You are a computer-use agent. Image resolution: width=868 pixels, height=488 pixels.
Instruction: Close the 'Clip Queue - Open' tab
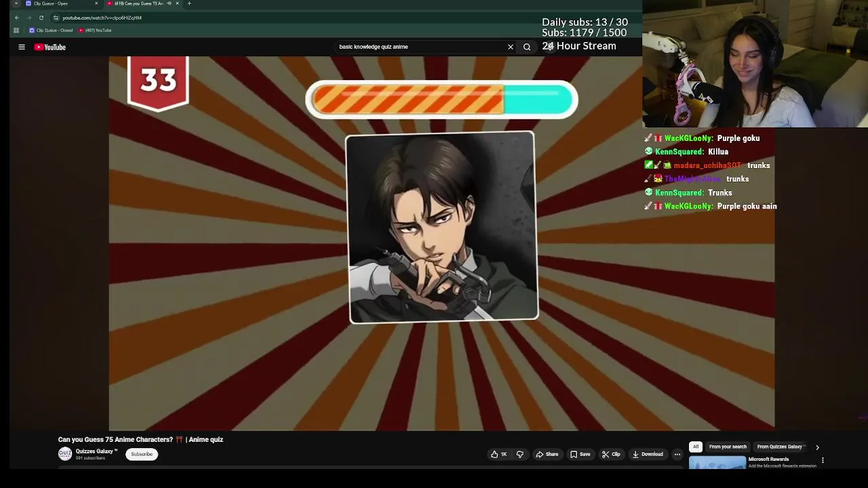96,3
